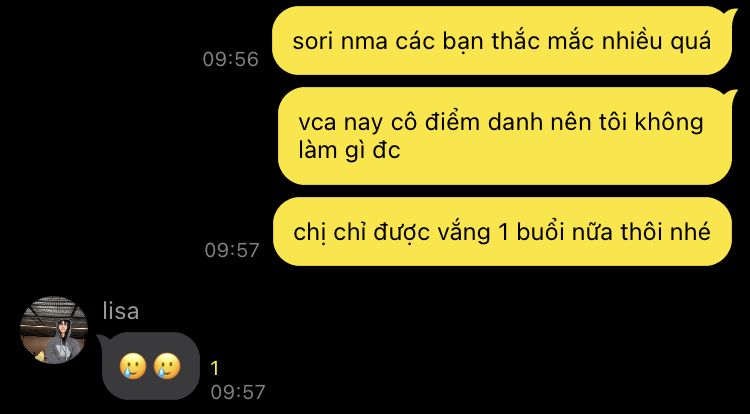Viewport: 750px width, 414px height.
Task: Click the yellow unread count 1
Action: pyautogui.click(x=215, y=369)
